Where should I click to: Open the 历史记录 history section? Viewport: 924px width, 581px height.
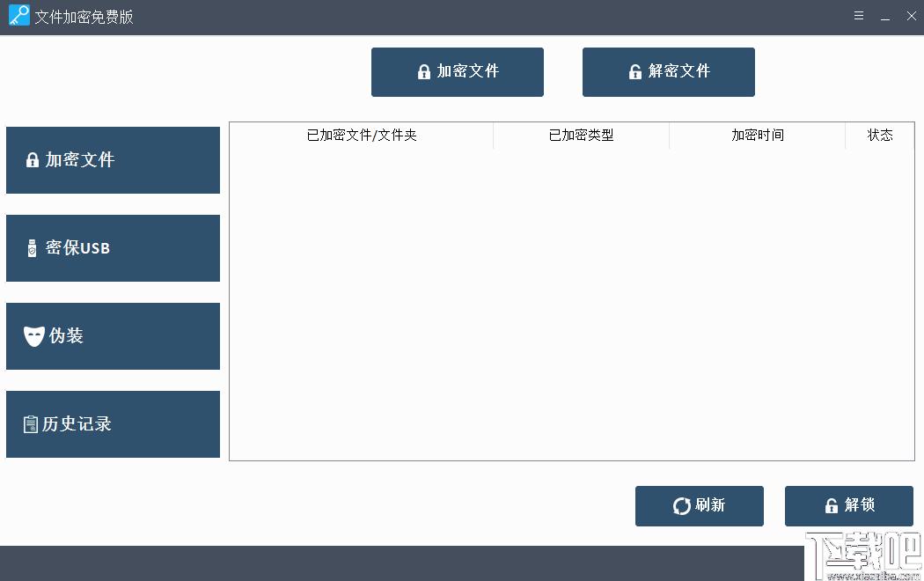(114, 424)
